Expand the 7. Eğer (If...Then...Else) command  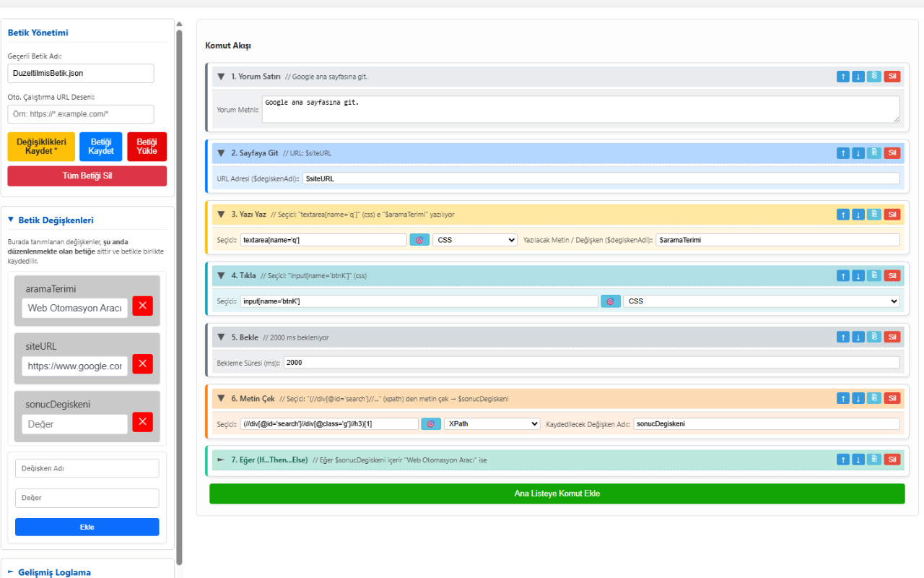coord(222,460)
